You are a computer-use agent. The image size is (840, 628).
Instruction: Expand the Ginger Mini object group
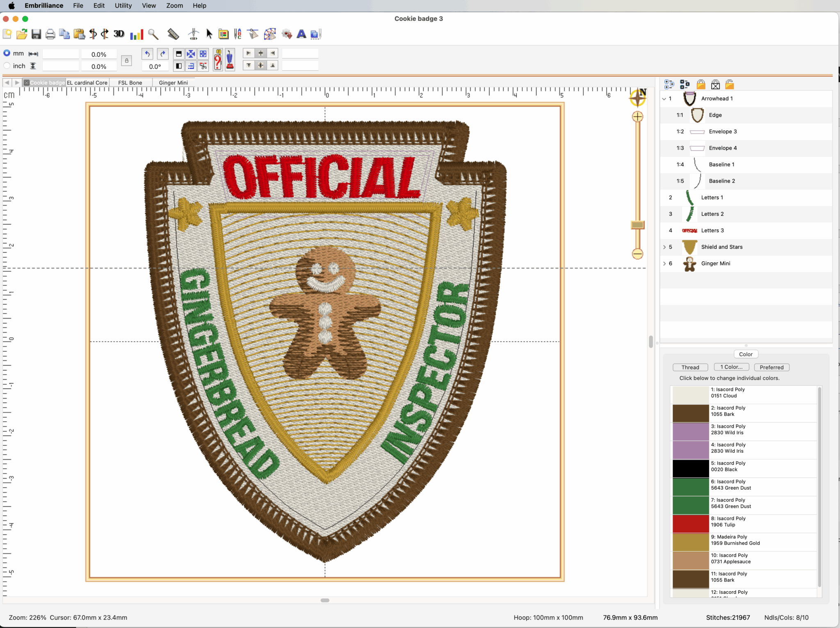click(664, 264)
